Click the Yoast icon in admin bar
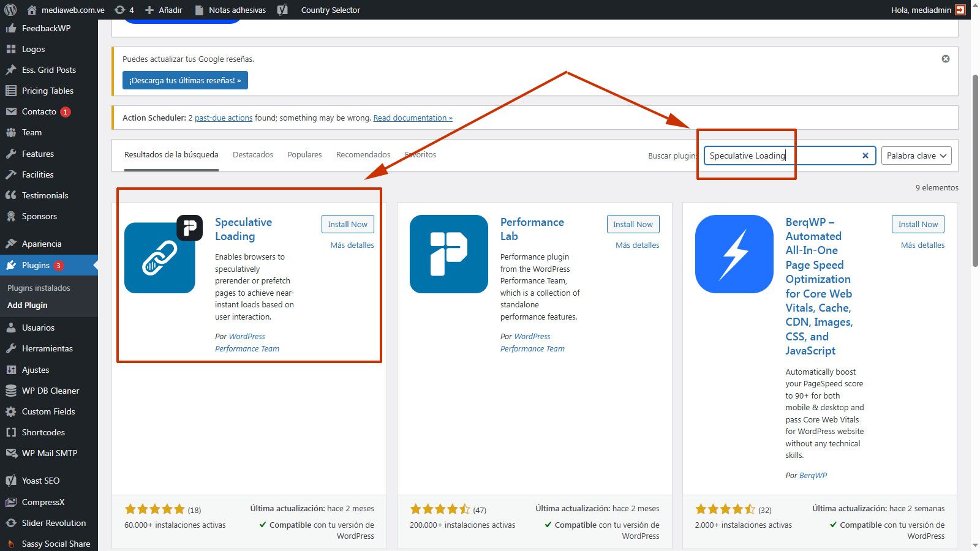980x551 pixels. point(282,10)
